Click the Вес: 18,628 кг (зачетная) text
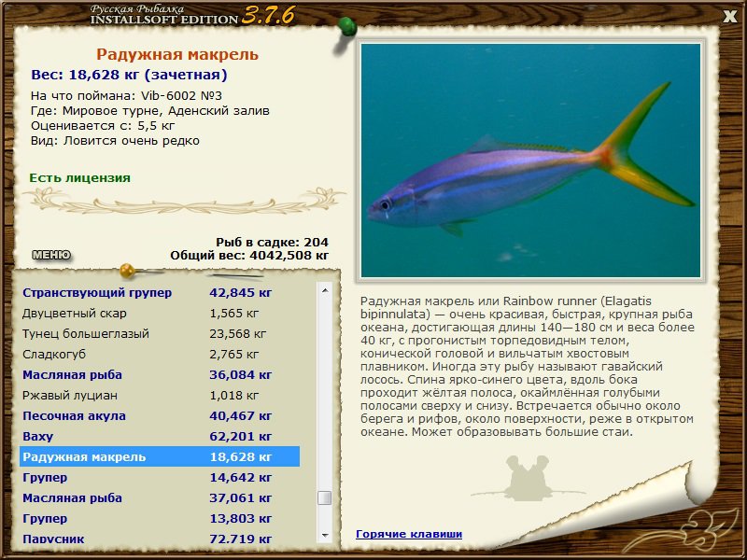The height and width of the screenshot is (560, 747). pos(129,75)
